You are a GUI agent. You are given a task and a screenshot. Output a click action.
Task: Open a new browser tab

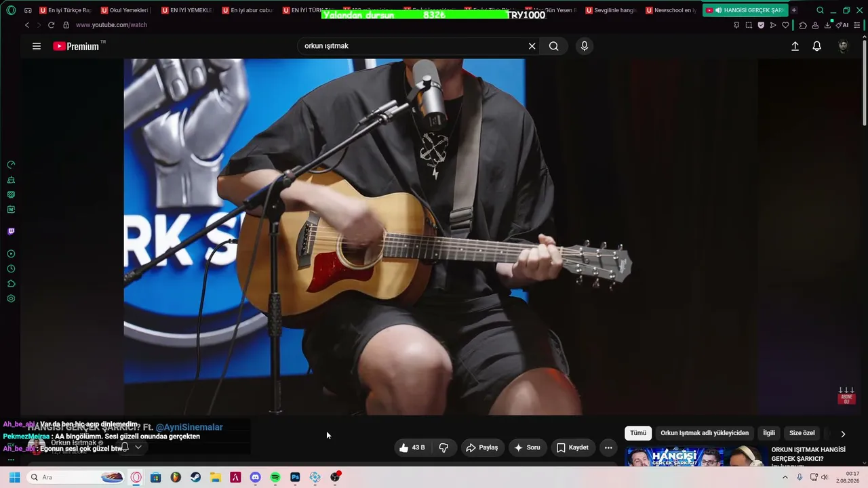(x=794, y=10)
